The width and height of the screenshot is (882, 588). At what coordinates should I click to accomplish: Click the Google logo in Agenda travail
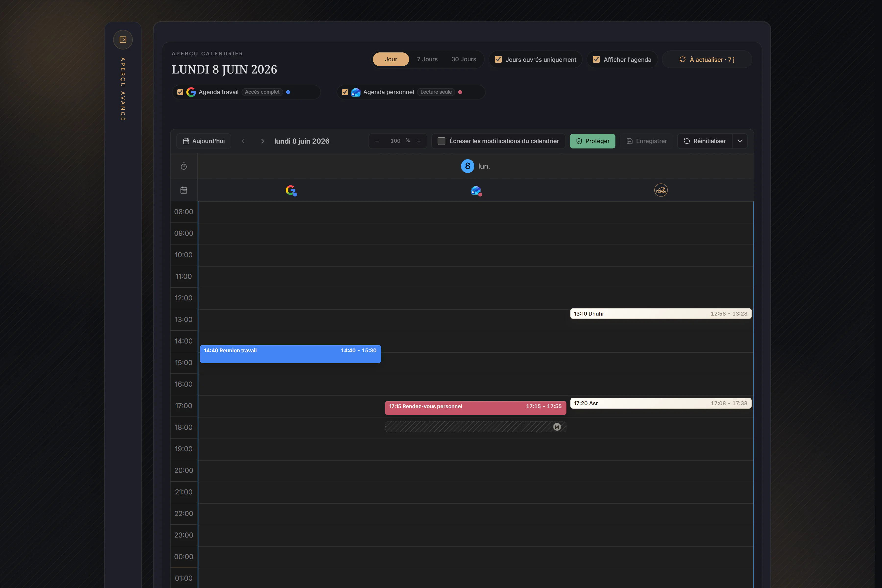pos(191,92)
